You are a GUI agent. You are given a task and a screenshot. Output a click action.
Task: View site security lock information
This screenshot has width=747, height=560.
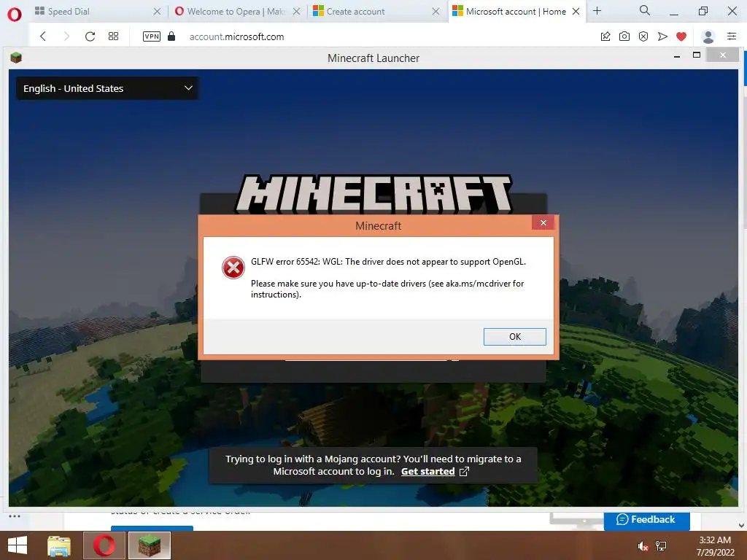(171, 36)
